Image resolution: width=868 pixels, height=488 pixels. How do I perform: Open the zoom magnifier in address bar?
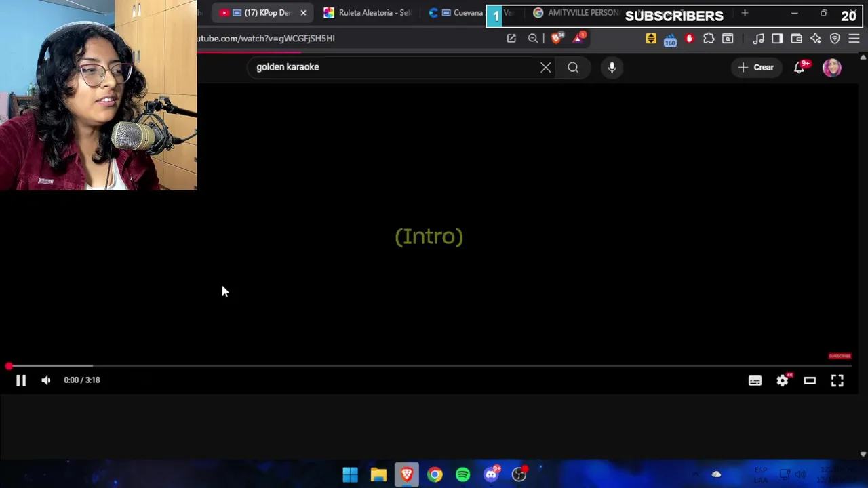(533, 39)
